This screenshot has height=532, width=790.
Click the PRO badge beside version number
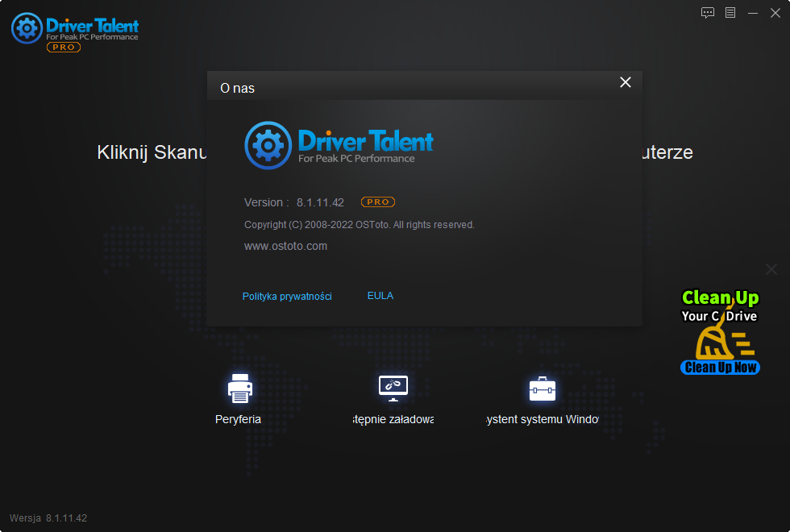[x=378, y=202]
